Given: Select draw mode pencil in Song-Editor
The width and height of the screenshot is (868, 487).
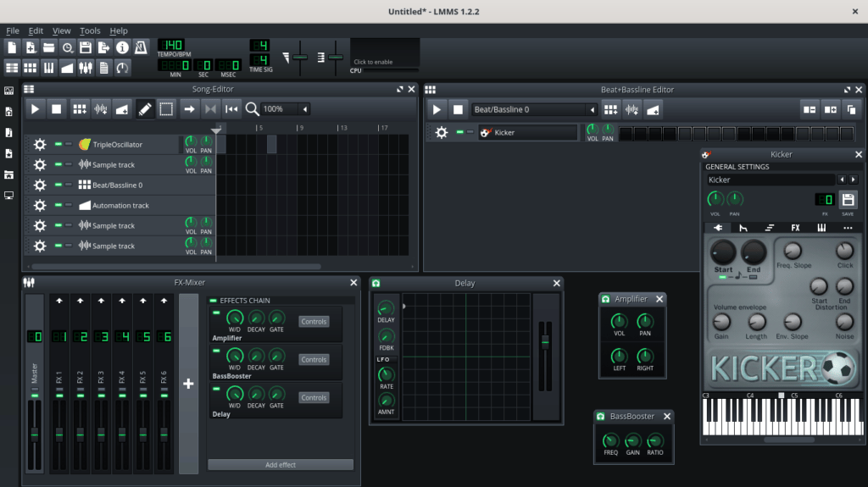Looking at the screenshot, I should click(145, 108).
